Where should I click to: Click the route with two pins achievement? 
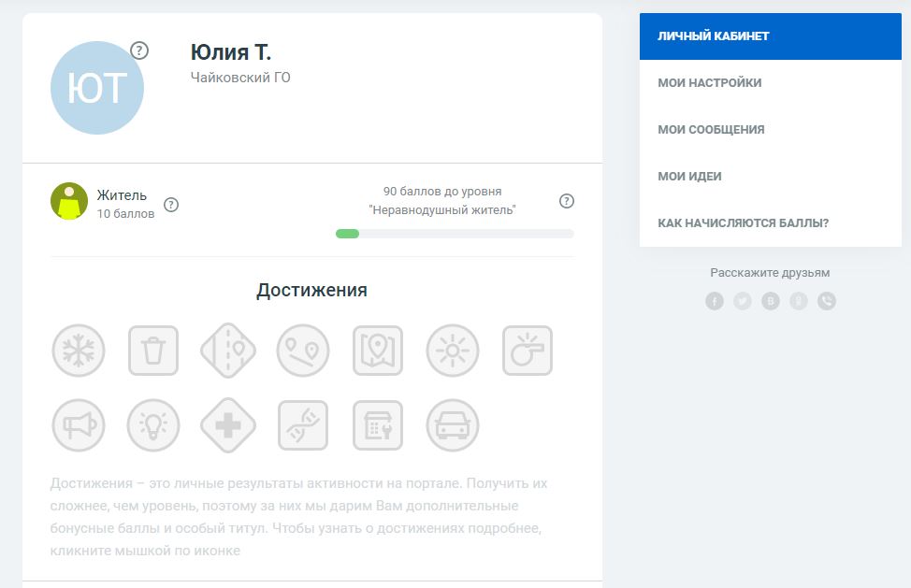click(x=303, y=351)
